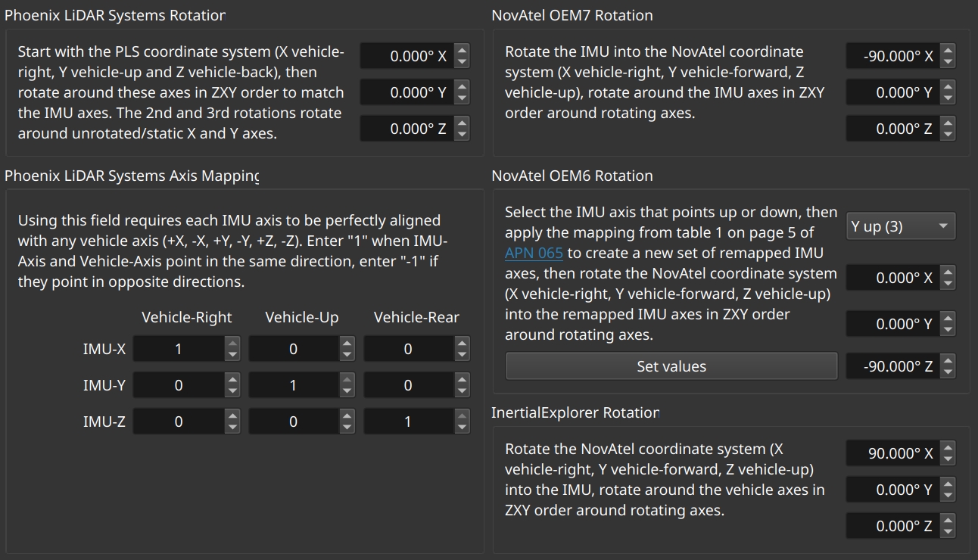The width and height of the screenshot is (978, 560).
Task: Decrease IMU-Y Vehicle-Rear mapping value
Action: [x=463, y=391]
